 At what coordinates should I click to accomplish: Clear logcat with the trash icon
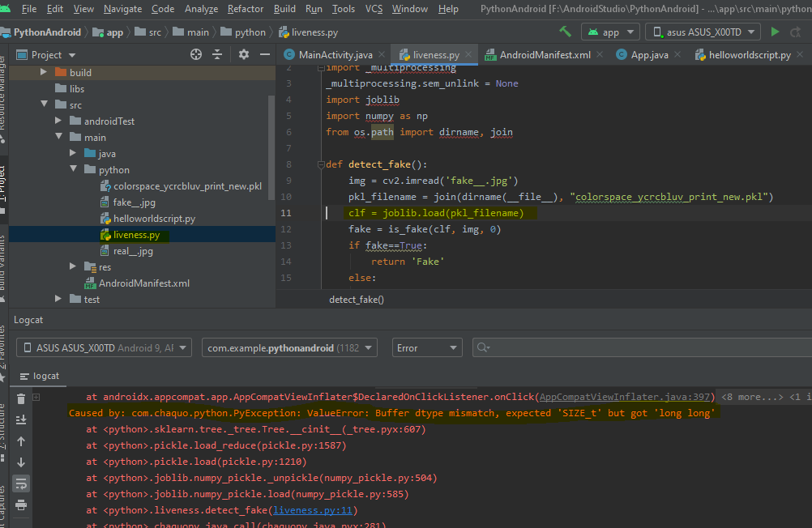click(22, 399)
